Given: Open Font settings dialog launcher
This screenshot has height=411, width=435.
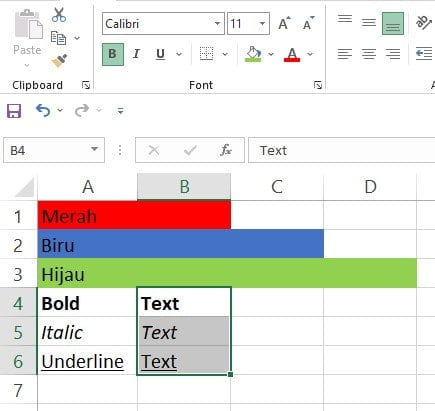Looking at the screenshot, I should point(318,85).
